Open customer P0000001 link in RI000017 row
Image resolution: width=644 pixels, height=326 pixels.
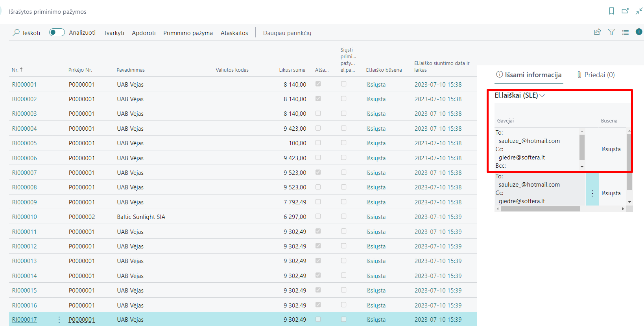pos(82,319)
